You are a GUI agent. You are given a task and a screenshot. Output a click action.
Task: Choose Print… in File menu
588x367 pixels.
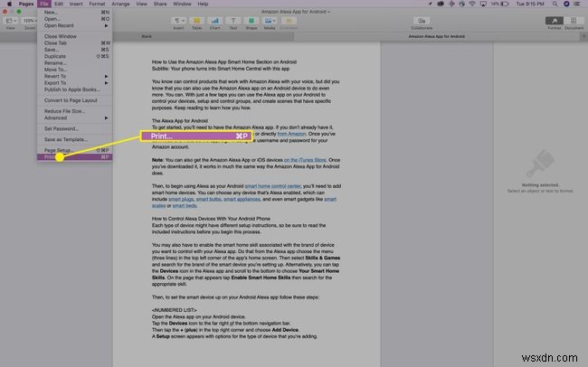click(74, 157)
